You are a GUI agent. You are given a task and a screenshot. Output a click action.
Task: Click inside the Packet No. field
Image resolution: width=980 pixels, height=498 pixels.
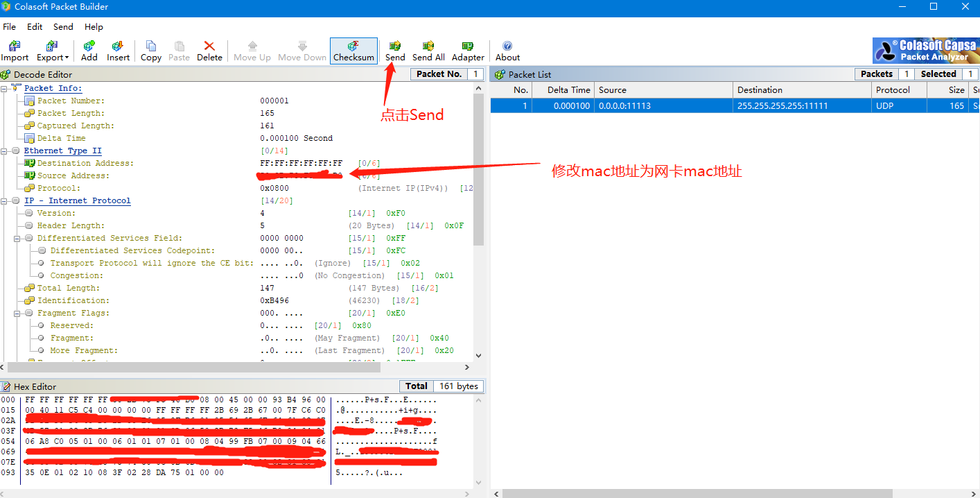(474, 74)
